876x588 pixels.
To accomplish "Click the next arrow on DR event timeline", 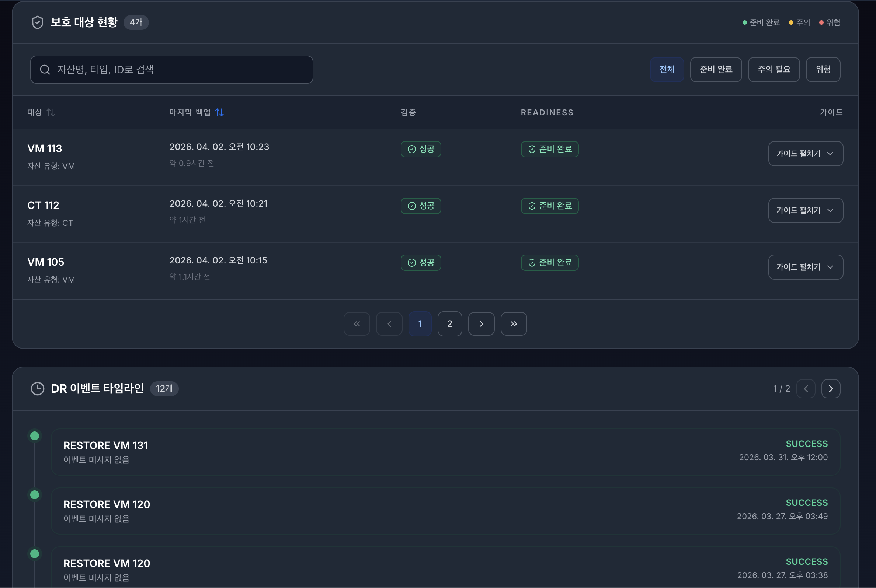I will pyautogui.click(x=831, y=388).
